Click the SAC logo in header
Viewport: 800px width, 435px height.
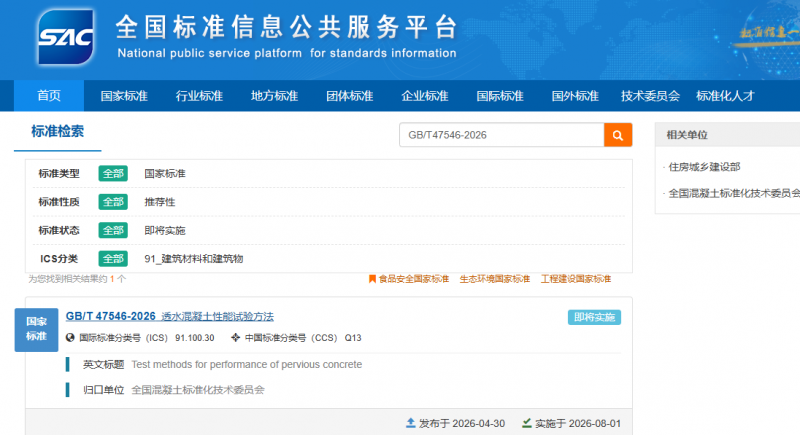tap(66, 37)
